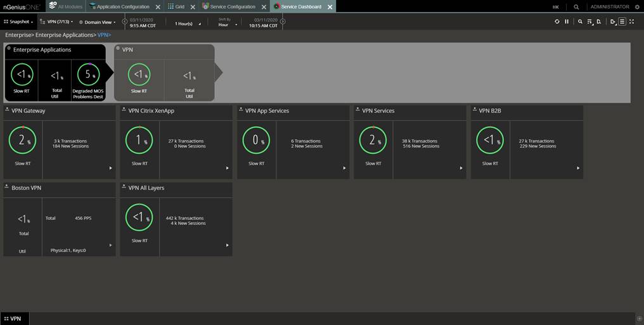The width and height of the screenshot is (644, 325).
Task: Click Enterprise Applications in the breadcrumb
Action: [x=65, y=35]
